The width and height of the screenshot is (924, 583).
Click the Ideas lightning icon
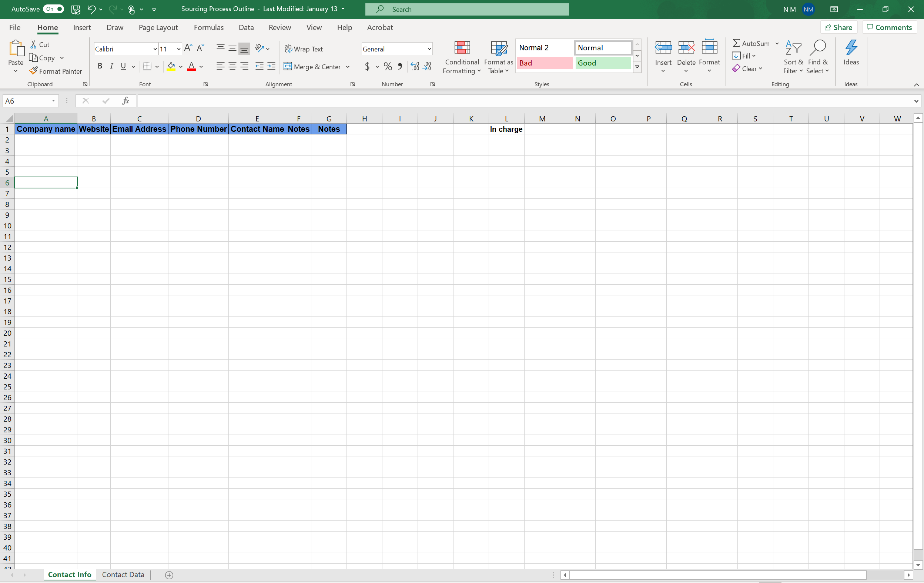click(x=850, y=48)
